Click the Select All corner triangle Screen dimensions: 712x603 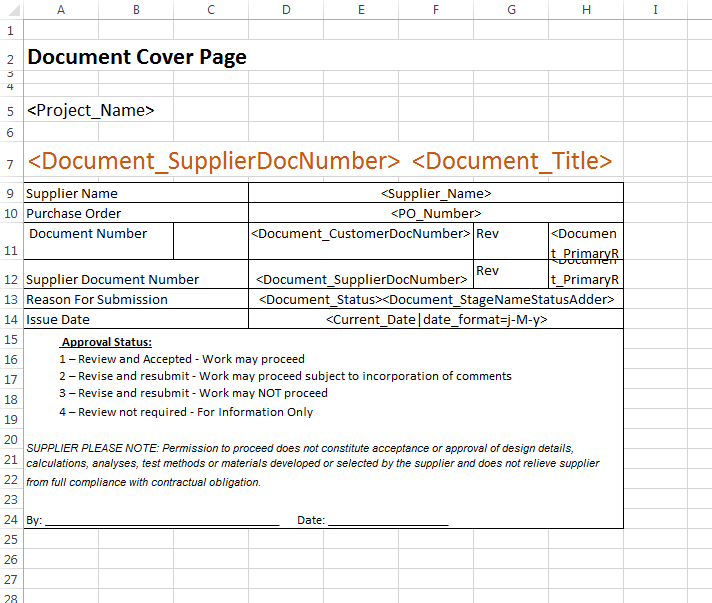pos(13,10)
